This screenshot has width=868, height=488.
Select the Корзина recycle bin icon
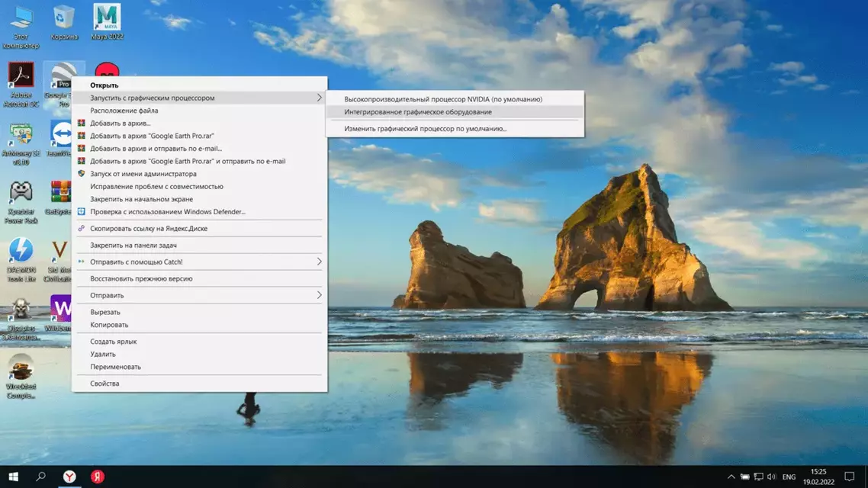(x=63, y=23)
